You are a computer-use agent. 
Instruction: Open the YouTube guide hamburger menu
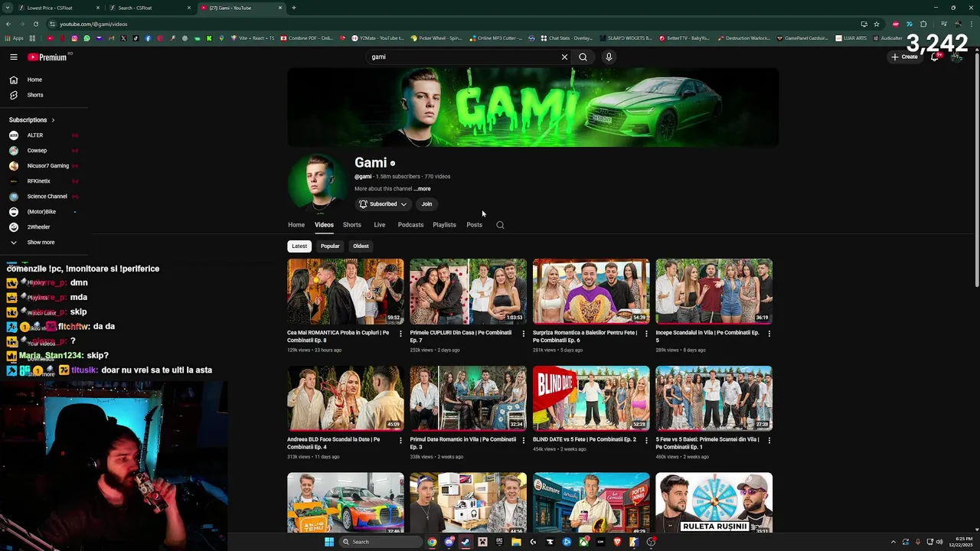(x=14, y=57)
